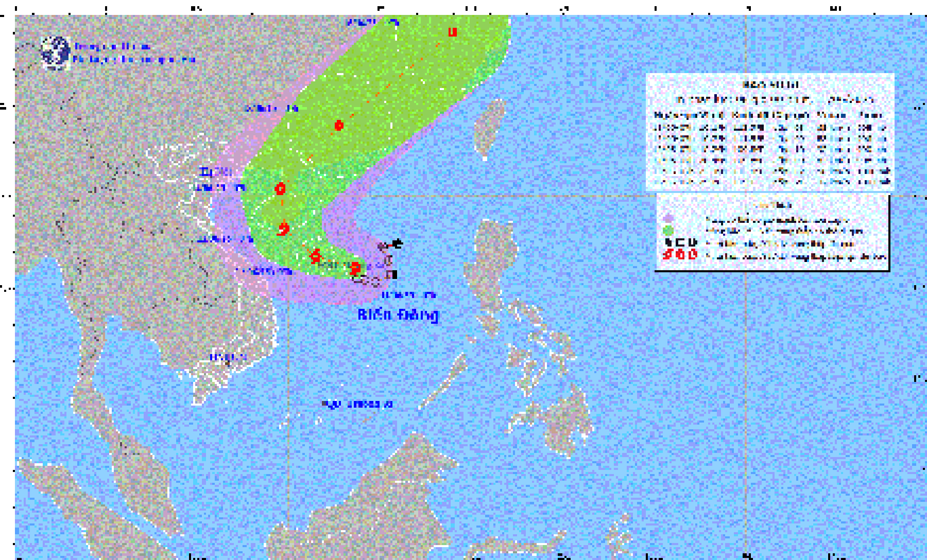This screenshot has width=927, height=560.
Task: Click the purple swatch in the legend
Action: pyautogui.click(x=668, y=219)
